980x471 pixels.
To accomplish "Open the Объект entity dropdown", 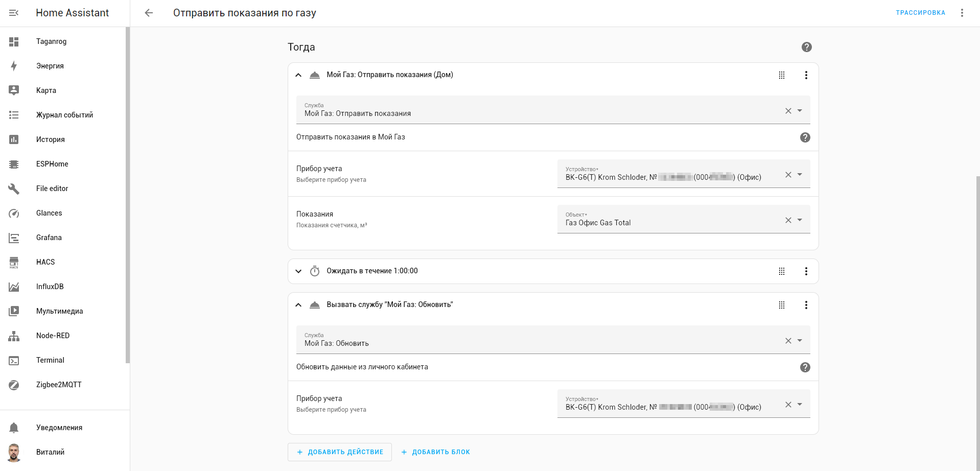I will 800,220.
